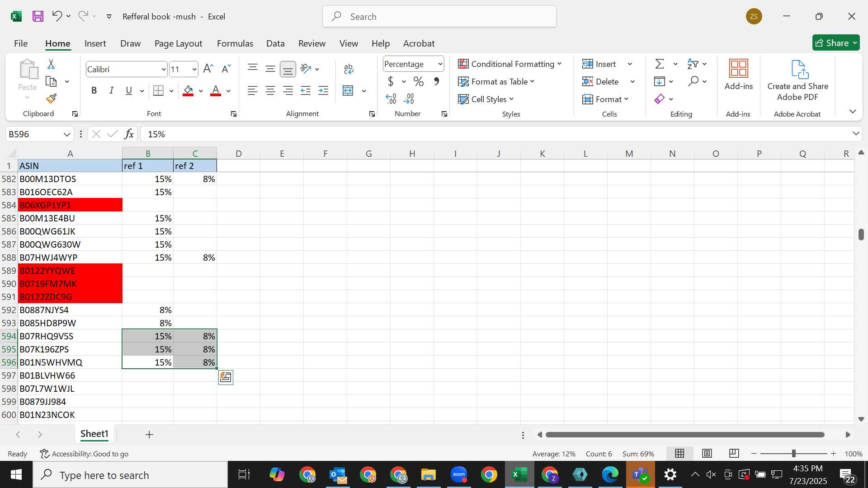Click the Undo arrow icon
The height and width of the screenshot is (488, 868).
pos(57,16)
